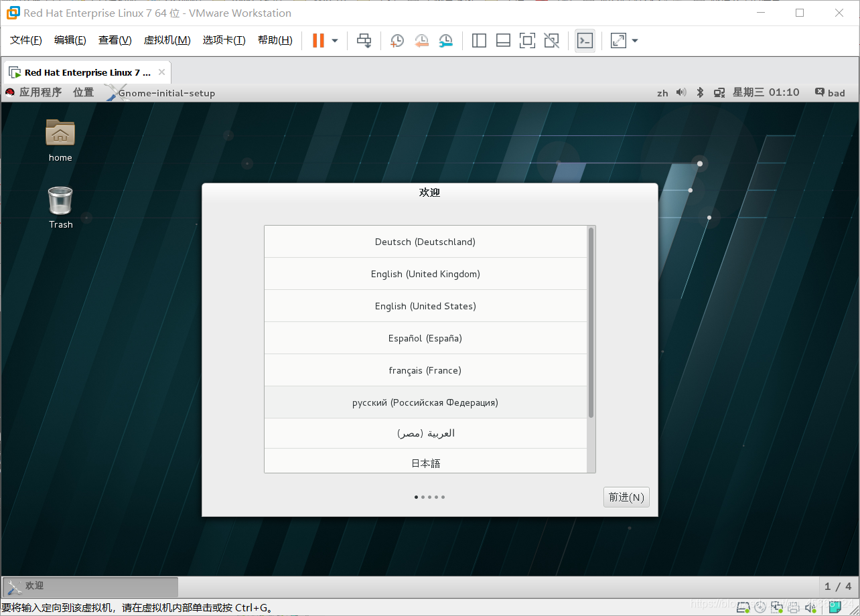Open the clock showing 星期三 01:10
860x616 pixels.
[x=766, y=92]
